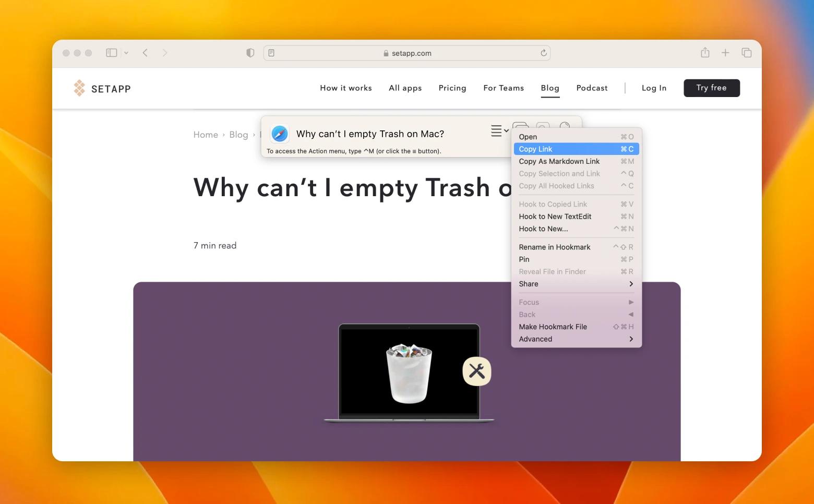This screenshot has width=814, height=504.
Task: Click the Try free button
Action: pos(712,88)
